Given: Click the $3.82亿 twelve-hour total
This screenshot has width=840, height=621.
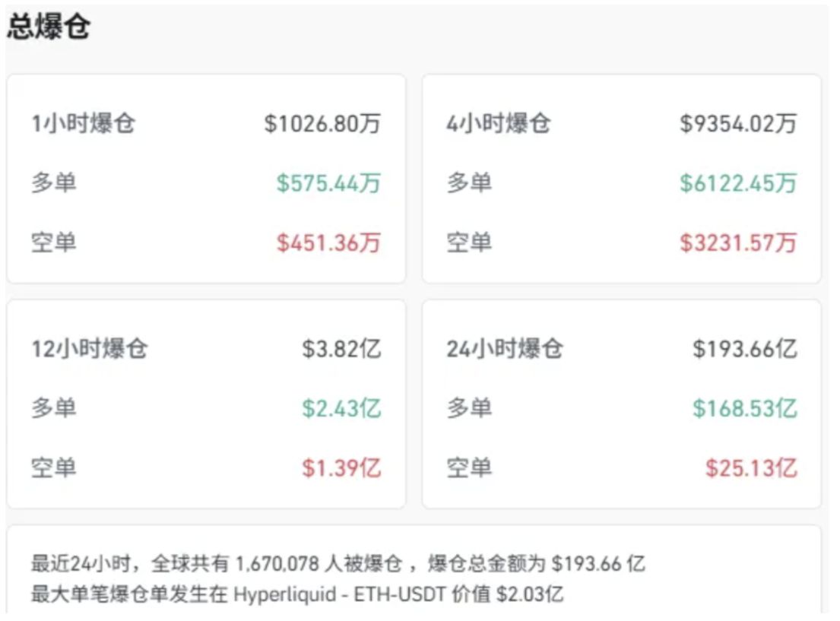Looking at the screenshot, I should tap(341, 349).
